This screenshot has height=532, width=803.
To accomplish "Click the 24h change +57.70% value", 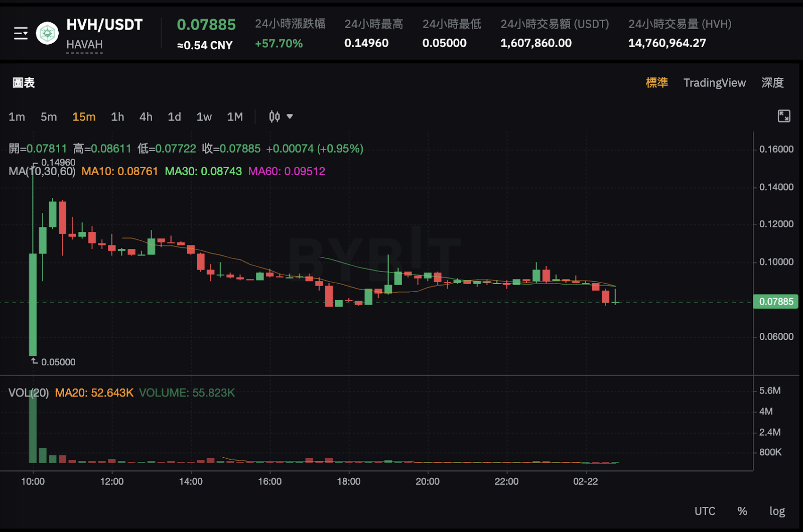I will [279, 44].
